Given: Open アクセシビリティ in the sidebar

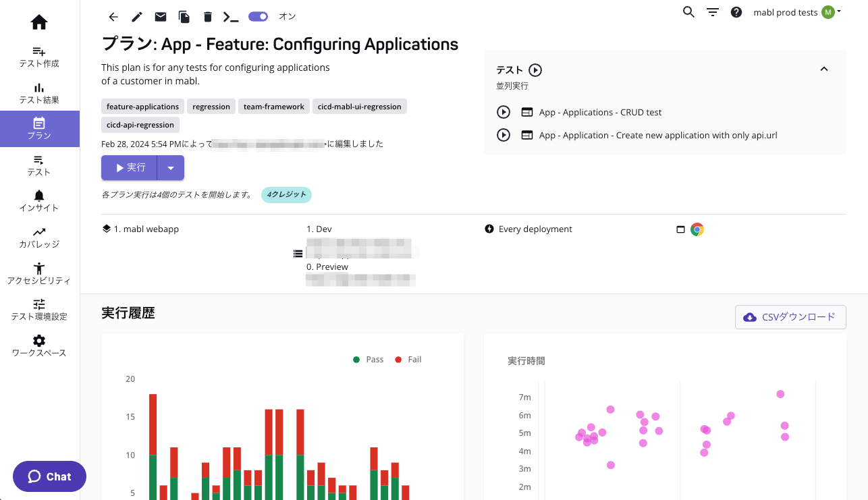Looking at the screenshot, I should tap(39, 273).
